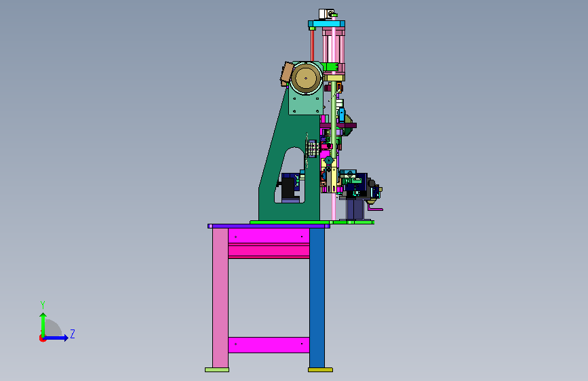This screenshot has width=588, height=381.
Task: Click the blue Z axis arrow of the triad
Action: click(56, 338)
